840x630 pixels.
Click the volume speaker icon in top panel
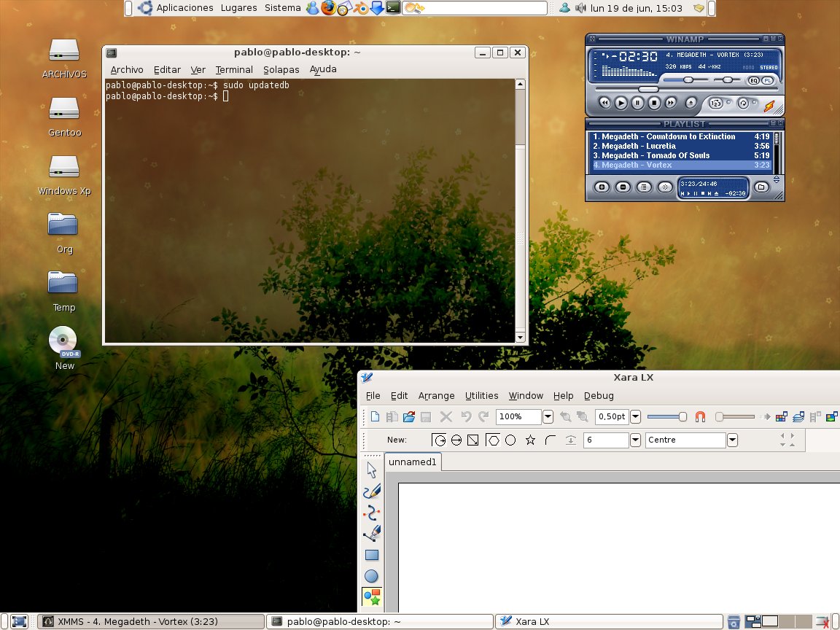(580, 8)
